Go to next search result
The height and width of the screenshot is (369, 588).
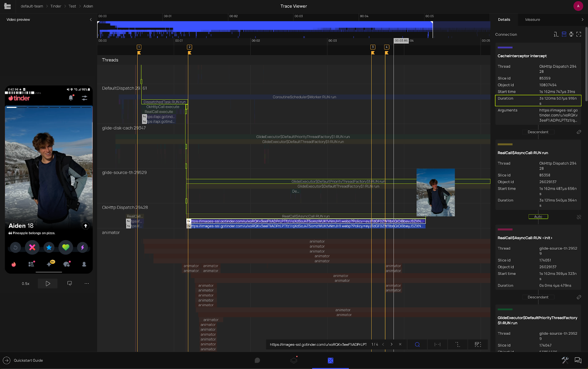[391, 344]
